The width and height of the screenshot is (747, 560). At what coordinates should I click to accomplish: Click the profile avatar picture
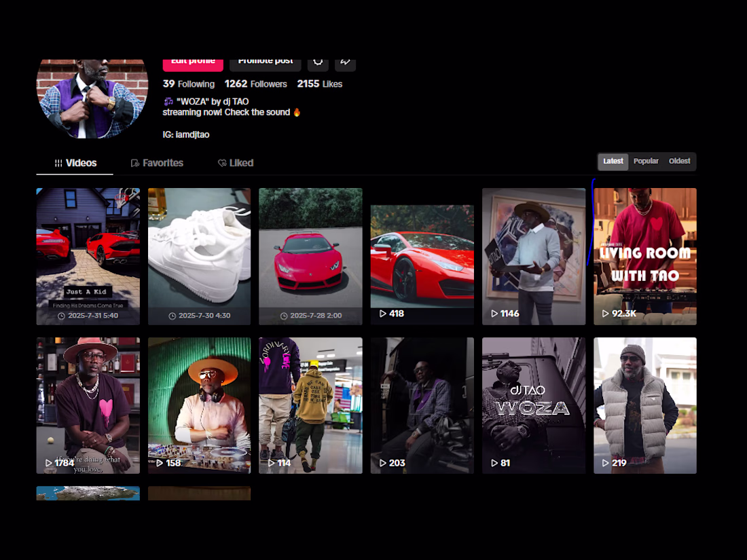92,98
